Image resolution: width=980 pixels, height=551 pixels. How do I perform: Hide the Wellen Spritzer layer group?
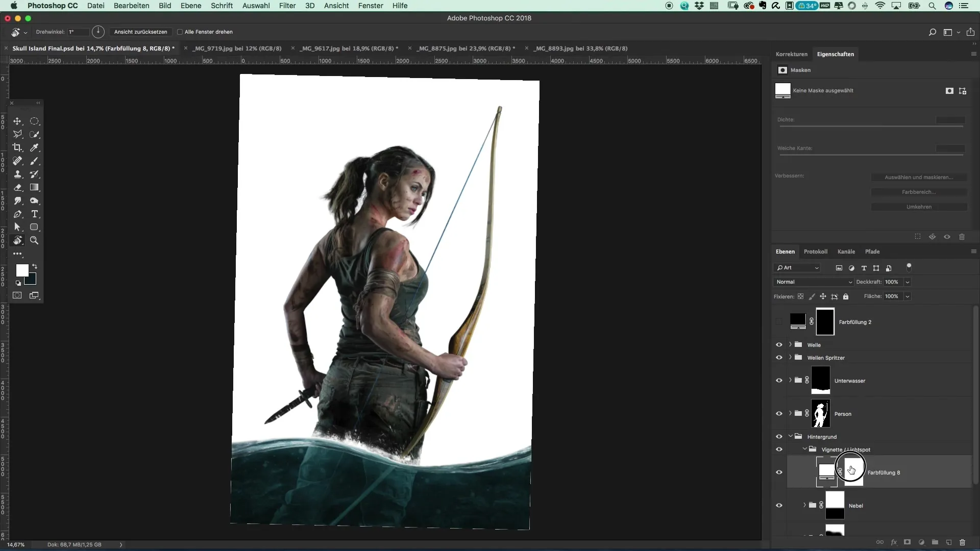click(x=779, y=358)
